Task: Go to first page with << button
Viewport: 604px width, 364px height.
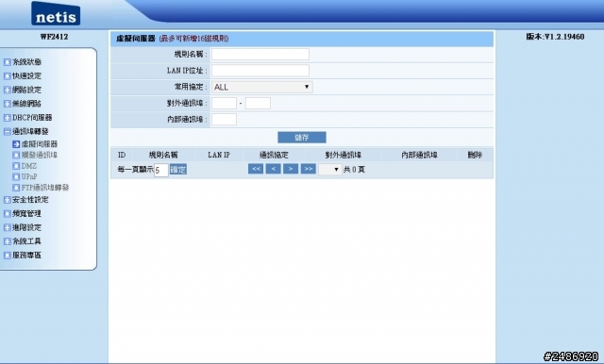Action: 256,169
